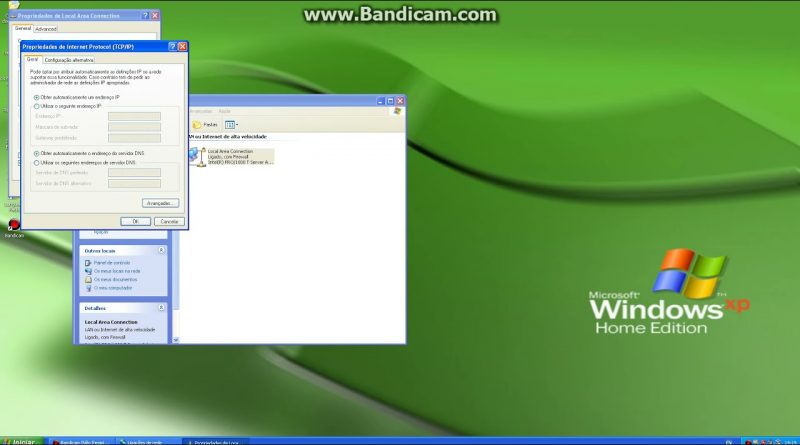
Task: Click the Máscara de sub-rede field
Action: (134, 127)
